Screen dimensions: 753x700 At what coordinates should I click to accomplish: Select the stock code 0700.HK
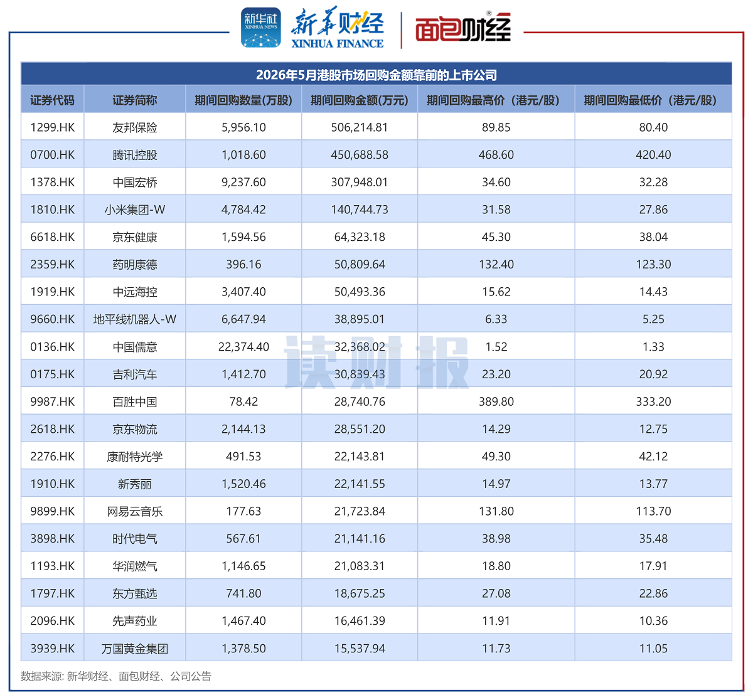[53, 155]
